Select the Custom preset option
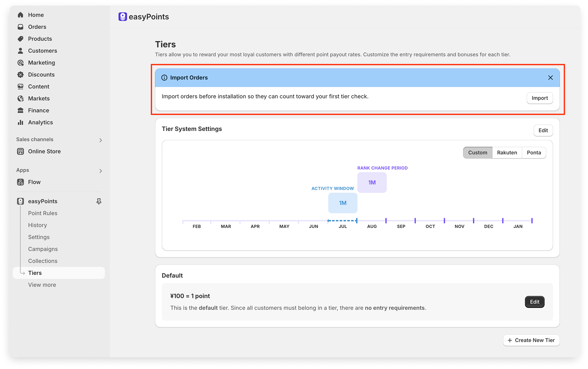588x369 pixels. pyautogui.click(x=477, y=152)
